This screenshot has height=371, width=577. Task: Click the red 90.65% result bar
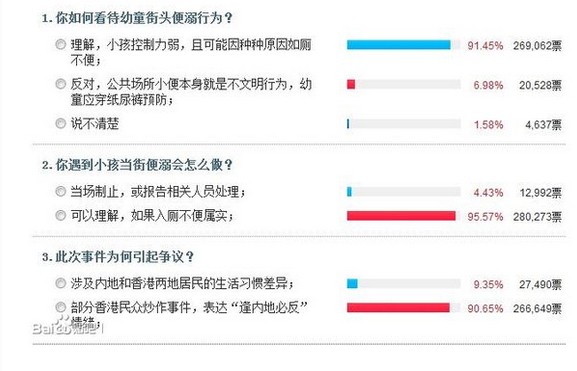[x=398, y=307]
